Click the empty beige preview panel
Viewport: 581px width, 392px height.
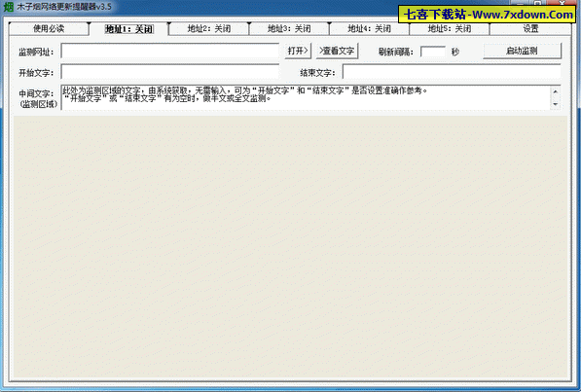tap(290, 246)
